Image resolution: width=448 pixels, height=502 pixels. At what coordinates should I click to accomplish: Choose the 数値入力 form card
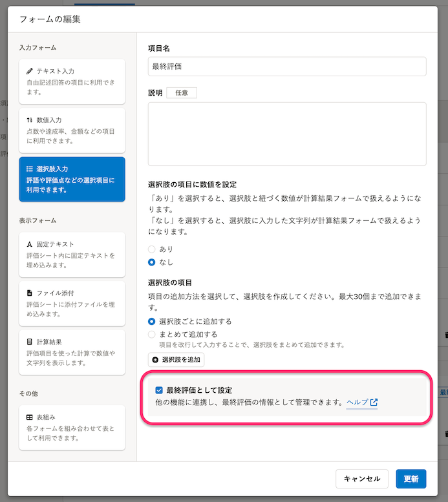click(72, 131)
